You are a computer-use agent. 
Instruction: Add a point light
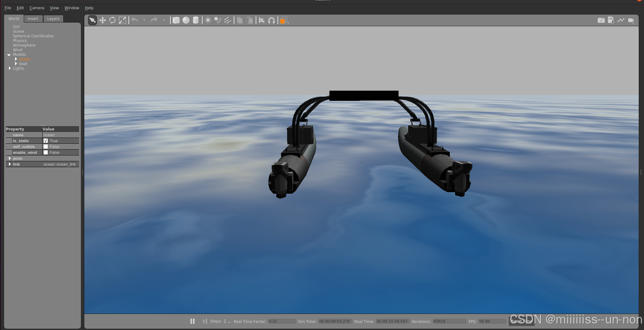pos(208,20)
